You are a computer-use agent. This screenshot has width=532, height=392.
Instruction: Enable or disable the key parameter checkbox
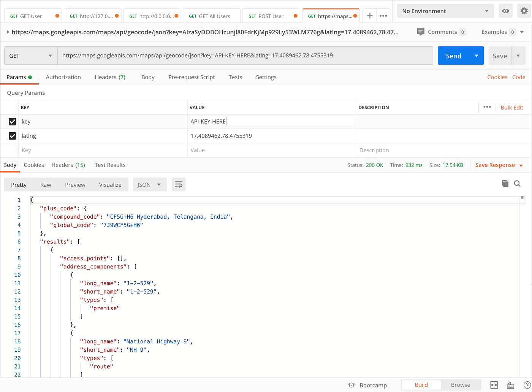click(13, 122)
